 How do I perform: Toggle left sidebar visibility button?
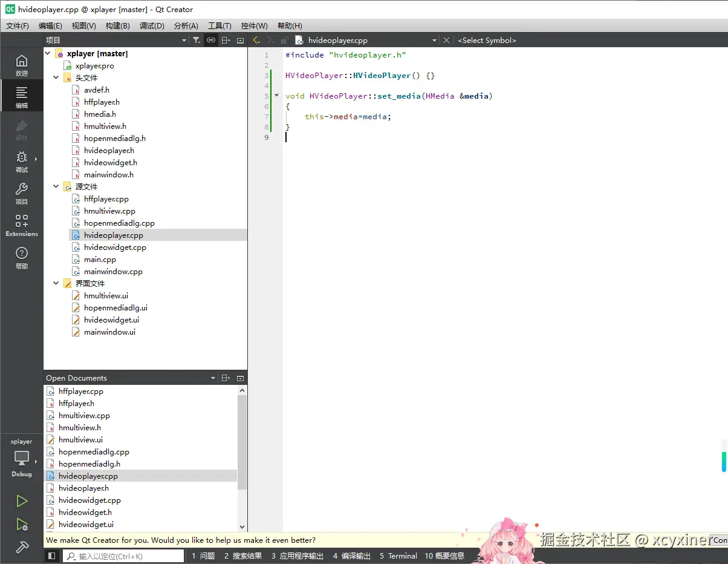click(x=52, y=556)
